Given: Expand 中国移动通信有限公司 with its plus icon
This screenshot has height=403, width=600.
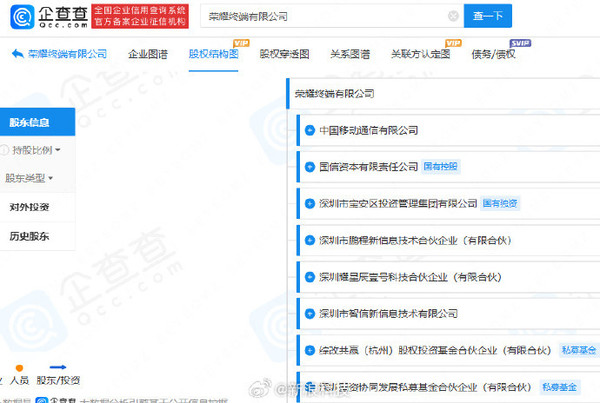Looking at the screenshot, I should pyautogui.click(x=311, y=130).
